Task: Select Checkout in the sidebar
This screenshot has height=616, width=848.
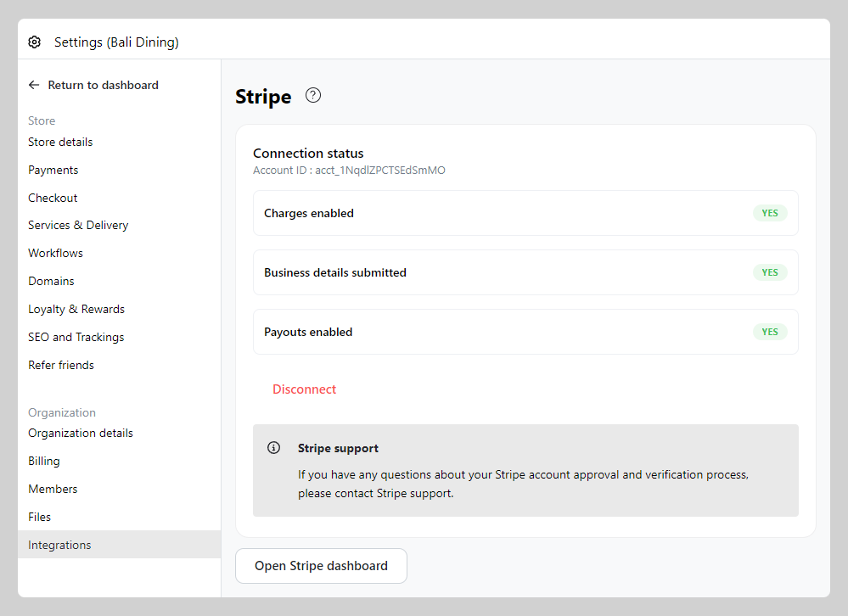Action: tap(53, 198)
